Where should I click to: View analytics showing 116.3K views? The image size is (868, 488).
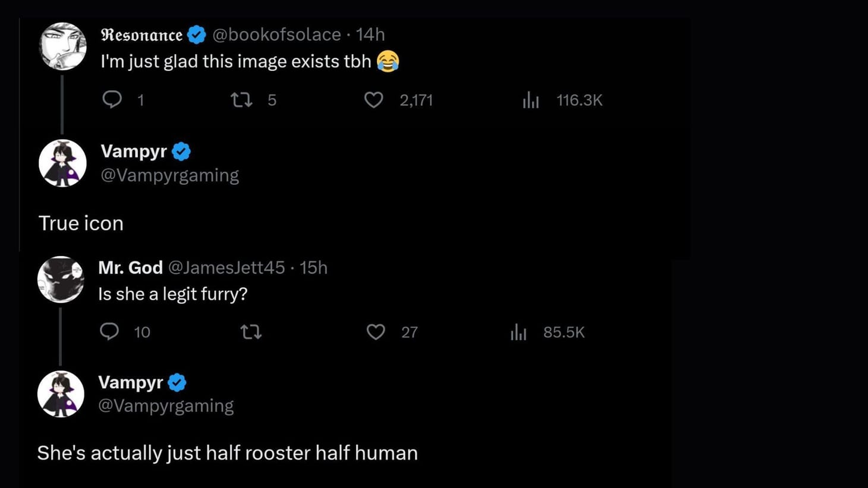(x=531, y=100)
